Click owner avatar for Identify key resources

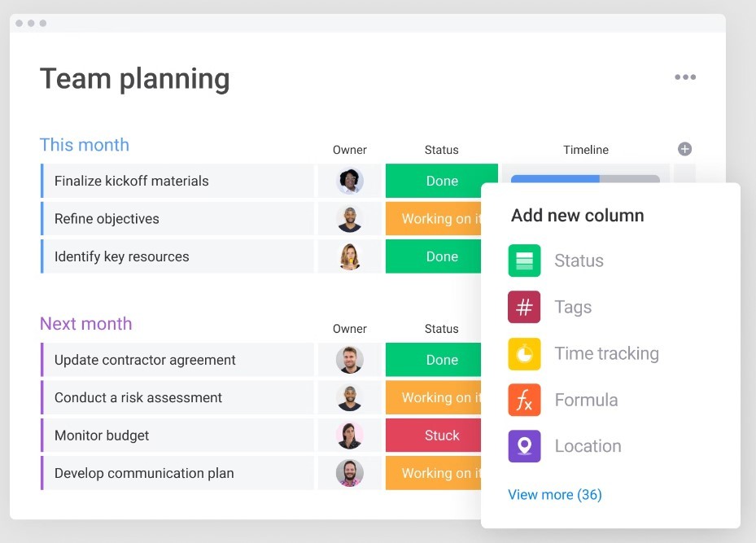[350, 256]
